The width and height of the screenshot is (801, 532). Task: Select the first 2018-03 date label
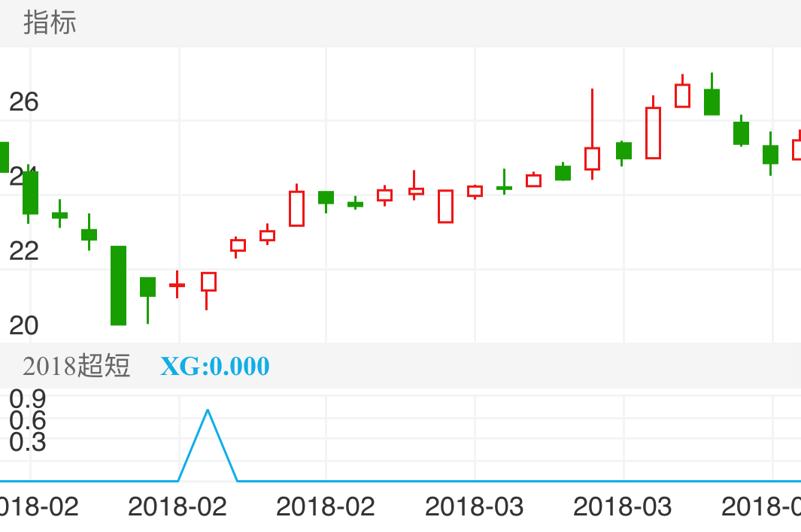coord(474,506)
